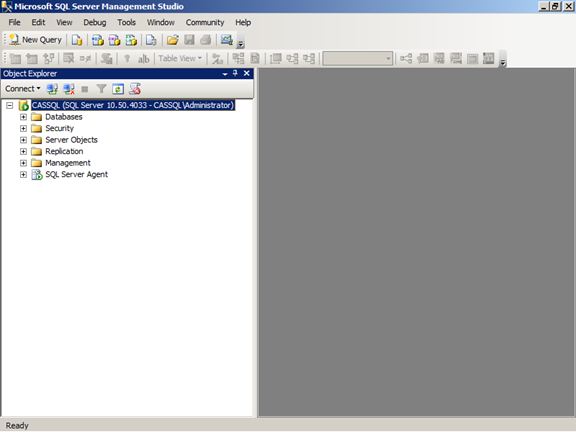Click the Save disk icon in toolbar
The height and width of the screenshot is (432, 576).
[x=189, y=40]
